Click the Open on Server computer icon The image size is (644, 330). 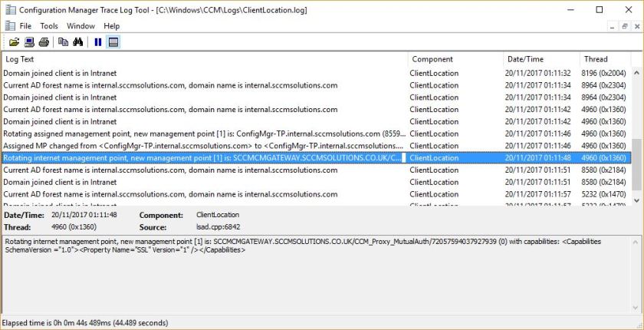[29, 42]
